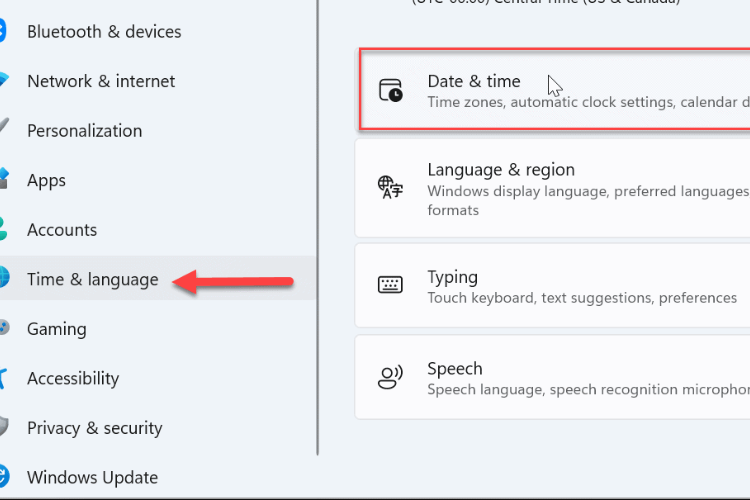750x500 pixels.
Task: Select Time & language in sidebar
Action: tap(93, 279)
